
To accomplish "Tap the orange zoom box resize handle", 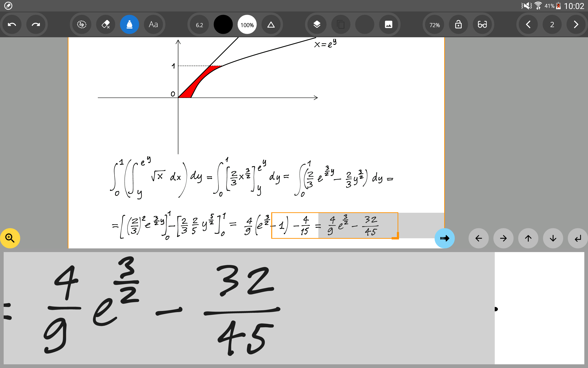I will (396, 236).
